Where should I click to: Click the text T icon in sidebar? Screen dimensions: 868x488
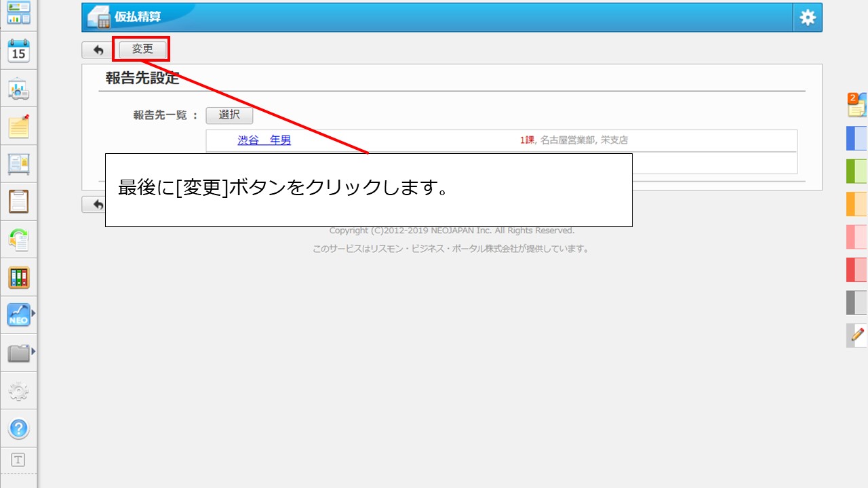(x=18, y=460)
